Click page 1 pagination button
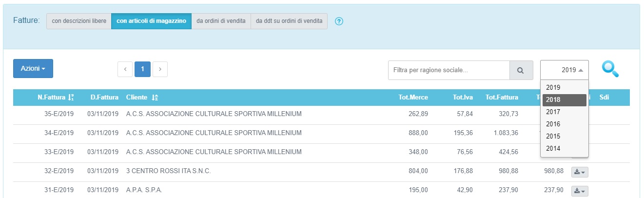 pos(142,69)
